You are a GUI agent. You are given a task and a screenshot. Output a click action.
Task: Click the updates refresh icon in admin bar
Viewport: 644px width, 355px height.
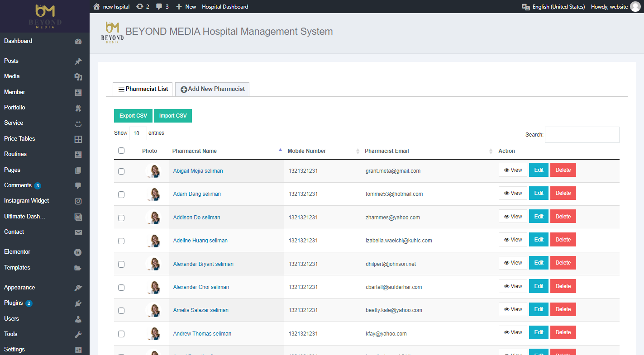point(140,7)
